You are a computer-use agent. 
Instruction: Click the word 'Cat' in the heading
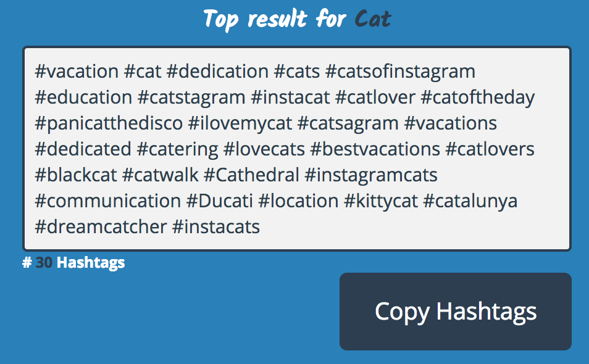[x=373, y=20]
